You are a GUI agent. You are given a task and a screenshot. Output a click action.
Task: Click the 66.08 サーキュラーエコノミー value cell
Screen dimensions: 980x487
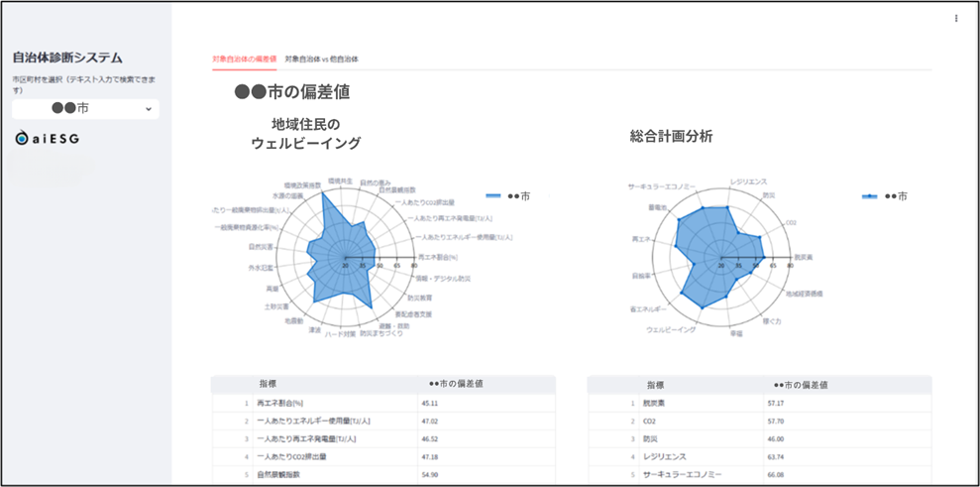780,475
